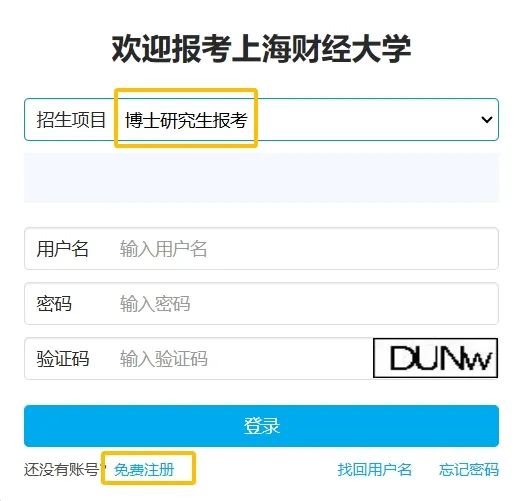The image size is (521, 501).
Task: Click the 输入验证码 placeholder text
Action: tap(164, 359)
